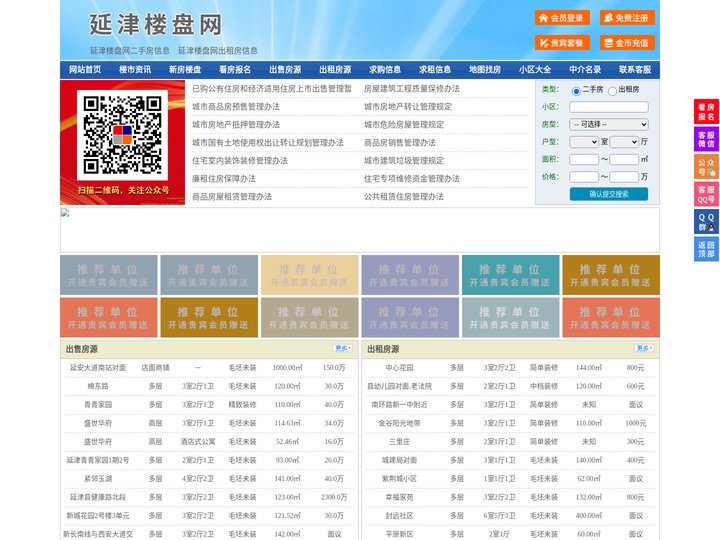Open 联系客服 nav item

click(635, 70)
